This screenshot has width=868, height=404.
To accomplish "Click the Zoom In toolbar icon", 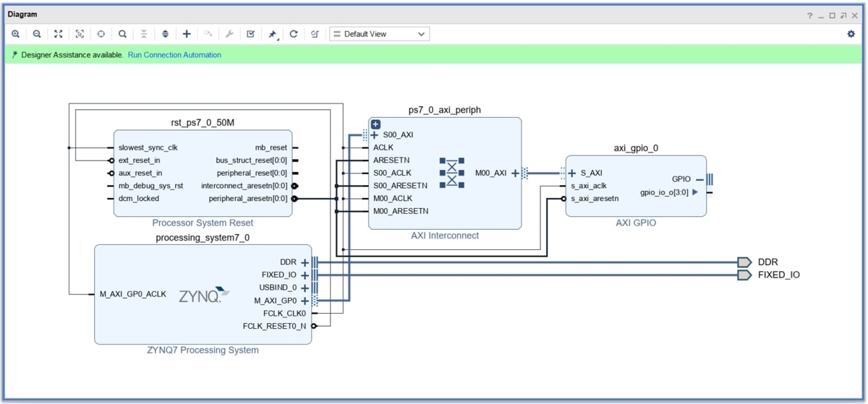I will [x=15, y=34].
